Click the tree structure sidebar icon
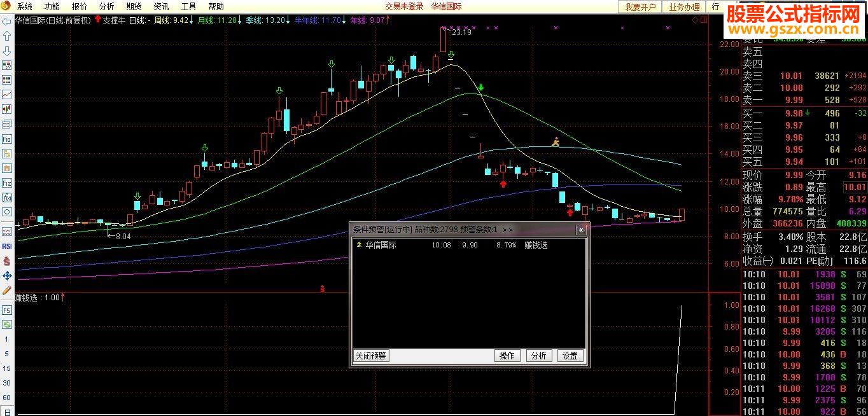The image size is (868, 416). tap(7, 153)
